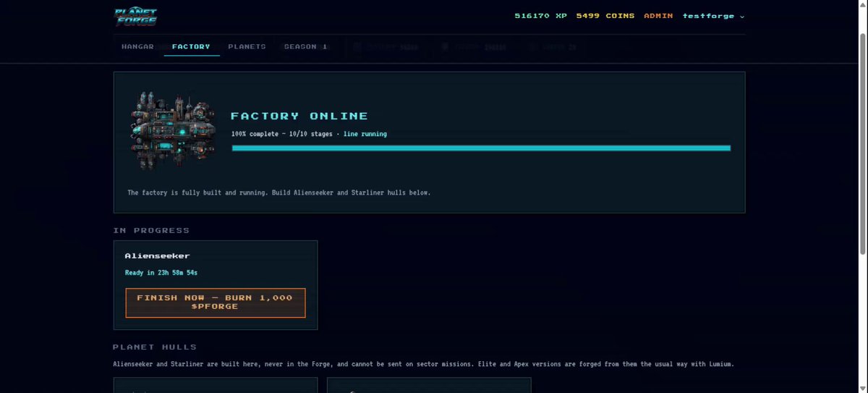Click the factory completion progress bar

pos(481,148)
